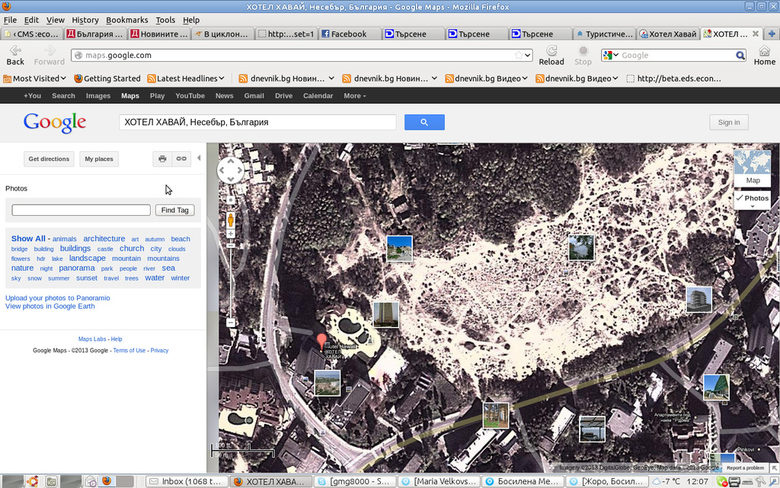
Task: Switch to the Туристиче... tab
Action: point(604,34)
